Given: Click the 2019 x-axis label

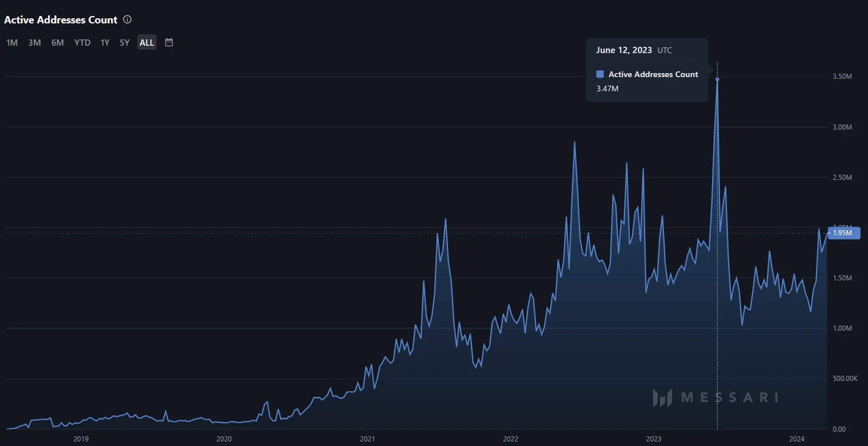Looking at the screenshot, I should 81,439.
